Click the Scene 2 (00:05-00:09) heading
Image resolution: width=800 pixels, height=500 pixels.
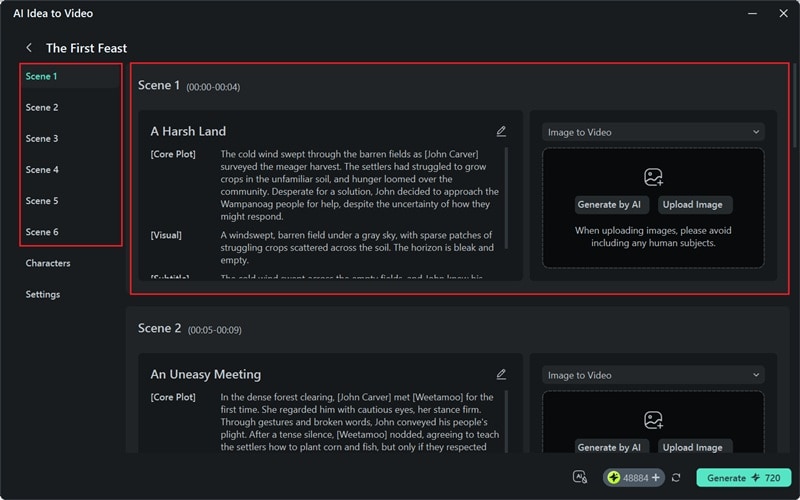(x=190, y=329)
